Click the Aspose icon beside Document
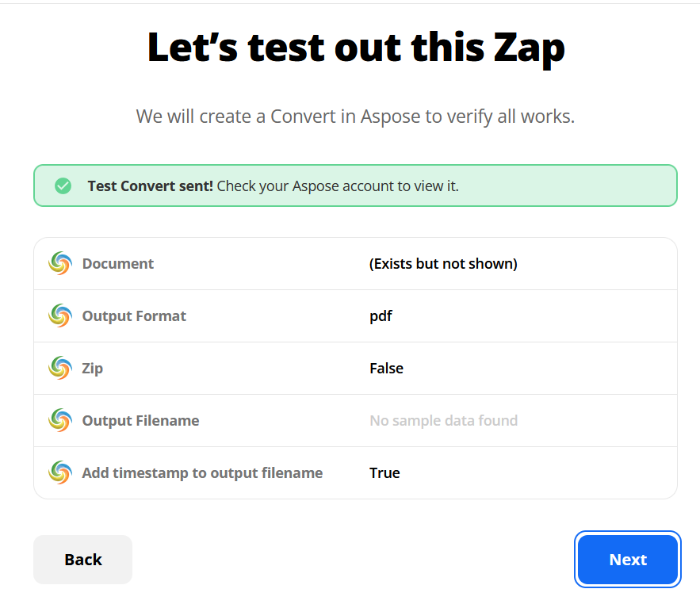This screenshot has height=608, width=700. click(x=59, y=263)
